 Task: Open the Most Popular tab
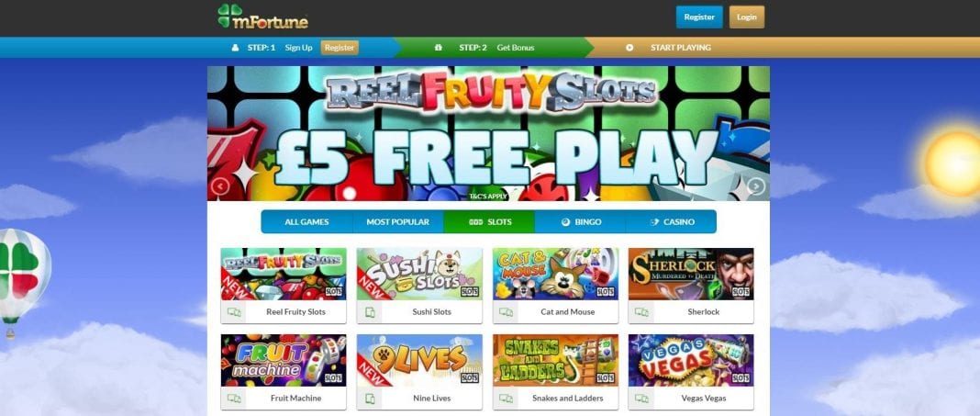click(x=398, y=222)
